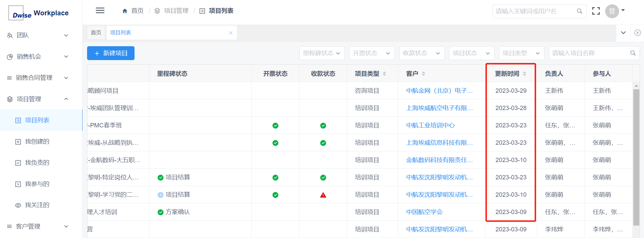The width and height of the screenshot is (644, 238).
Task: Click the 销售机会 pie-chart icon
Action: tap(10, 57)
